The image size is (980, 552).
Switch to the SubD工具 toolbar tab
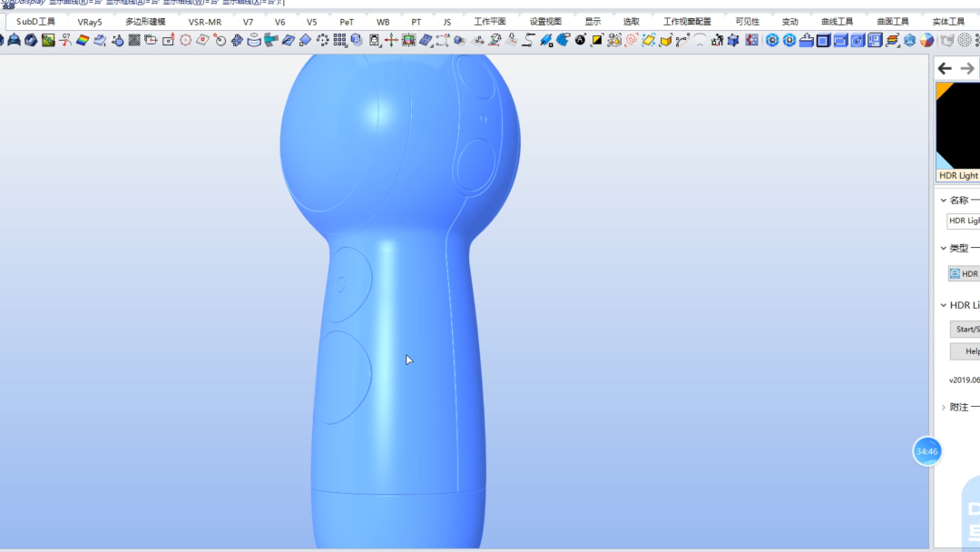[35, 21]
